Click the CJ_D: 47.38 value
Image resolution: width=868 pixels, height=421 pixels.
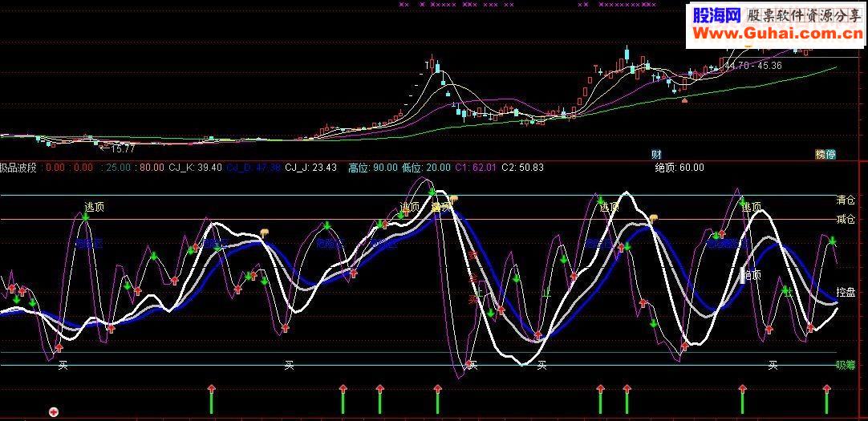(254, 168)
